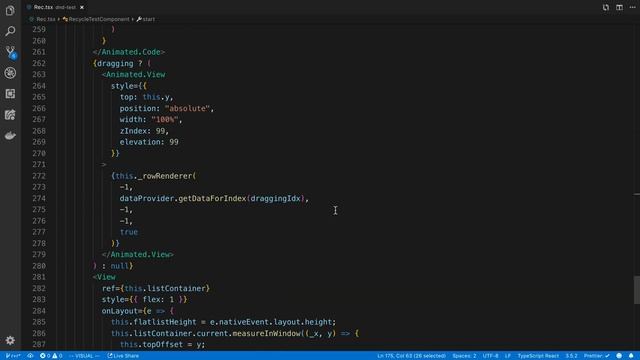The width and height of the screenshot is (640, 360).
Task: Change the LF end-of-line sequence
Action: tap(508, 356)
